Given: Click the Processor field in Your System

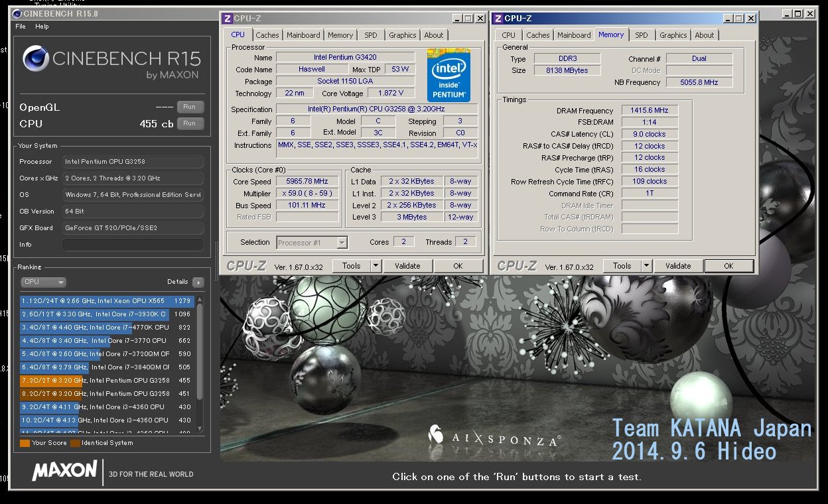Looking at the screenshot, I should point(133,162).
